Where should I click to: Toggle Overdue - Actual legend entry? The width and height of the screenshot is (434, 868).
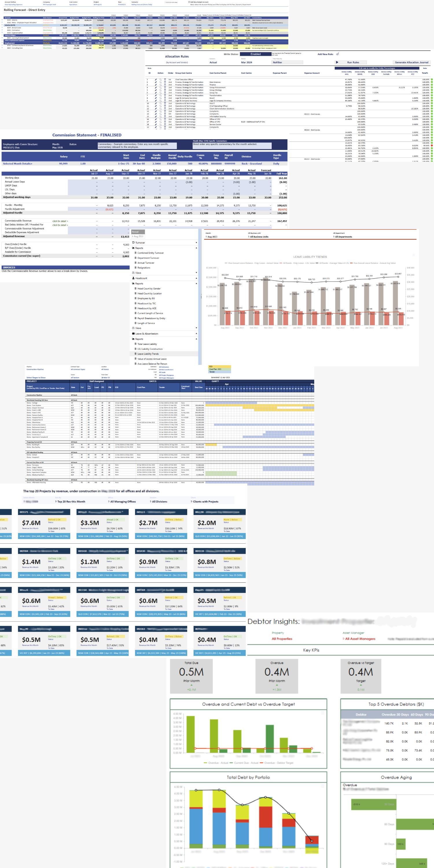pos(216,762)
